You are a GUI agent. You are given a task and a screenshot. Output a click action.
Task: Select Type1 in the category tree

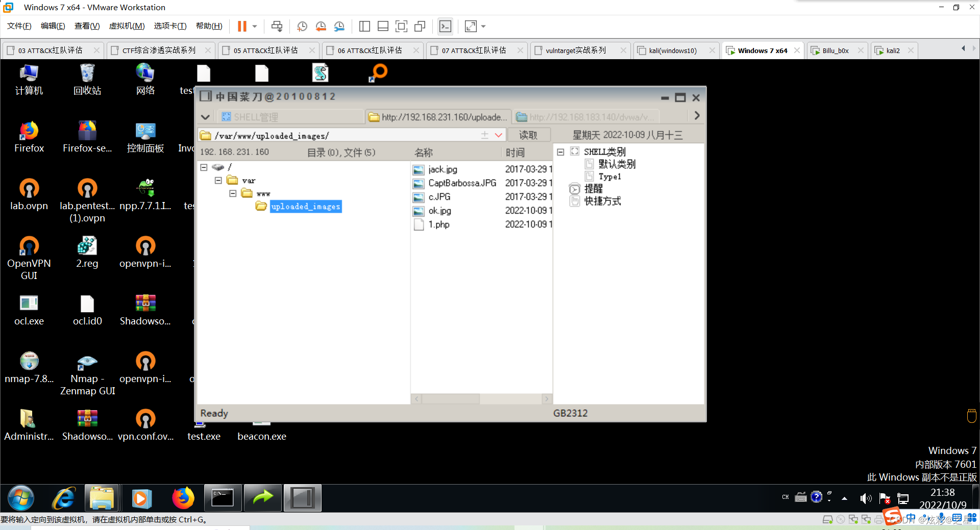pos(609,176)
